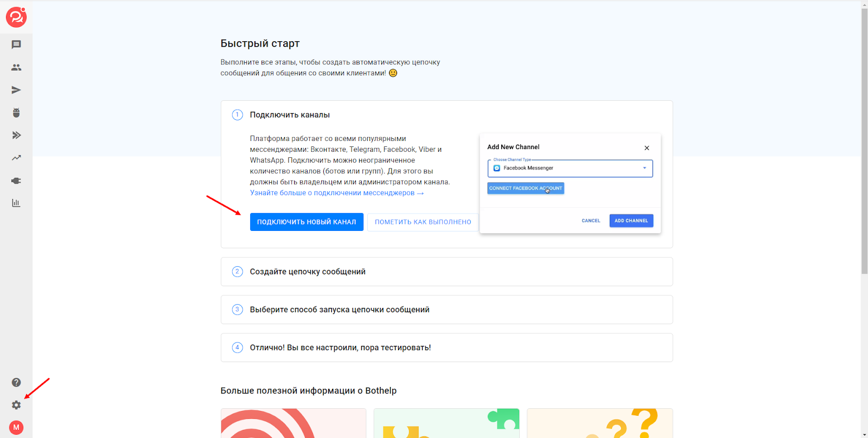The width and height of the screenshot is (868, 438).
Task: Expand step 2 Создайте цепочку сообщений
Action: [x=307, y=272]
